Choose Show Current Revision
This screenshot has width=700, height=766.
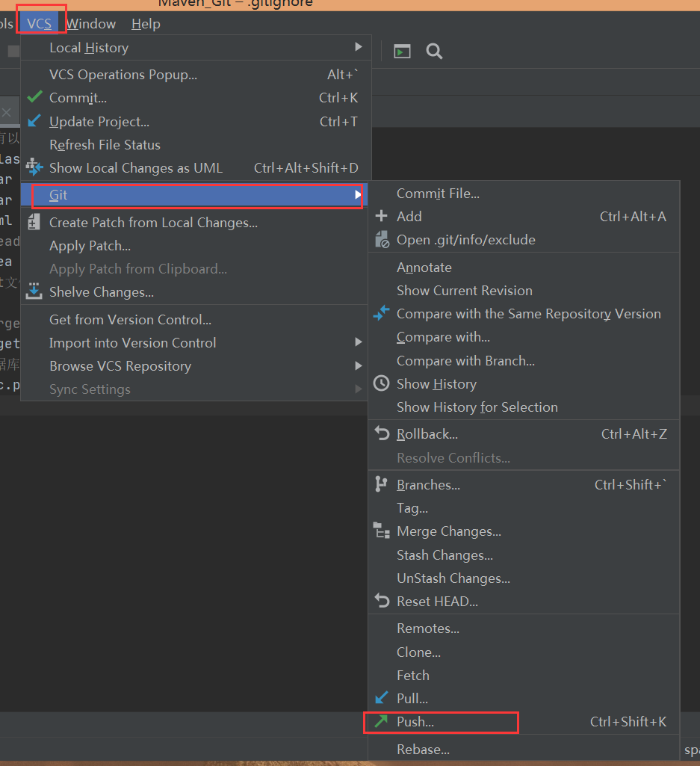click(x=524, y=291)
